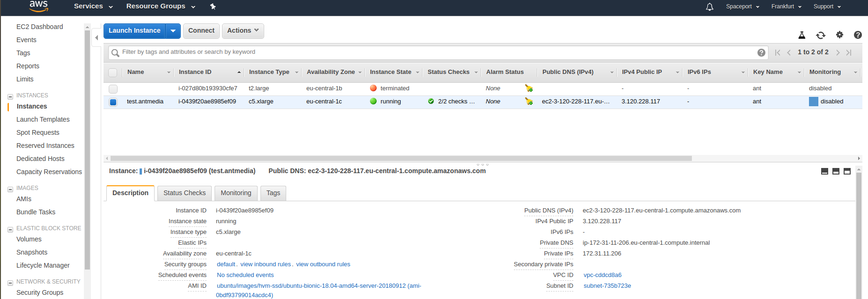Viewport: 868px width, 299px height.
Task: Click the 2/2 checks green check icon
Action: pyautogui.click(x=431, y=101)
